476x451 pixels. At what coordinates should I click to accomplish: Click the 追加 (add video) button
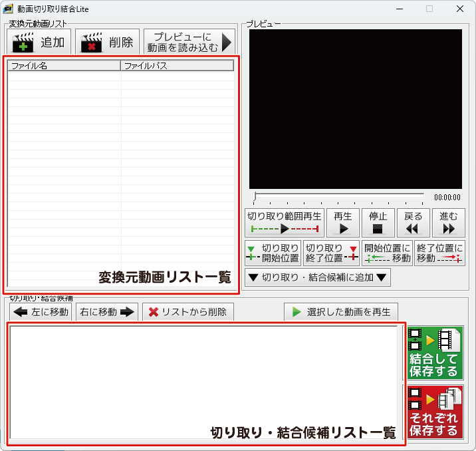click(39, 43)
